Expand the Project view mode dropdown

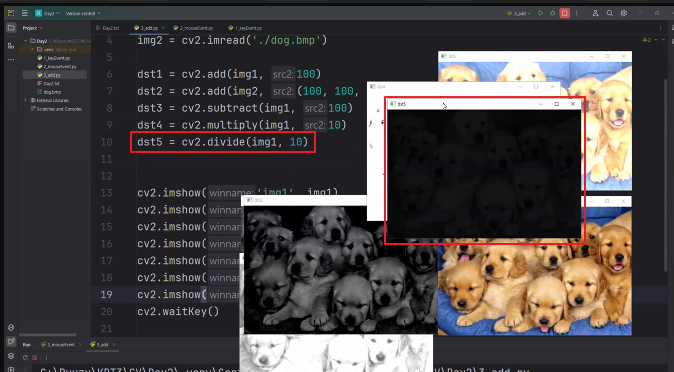pos(32,28)
